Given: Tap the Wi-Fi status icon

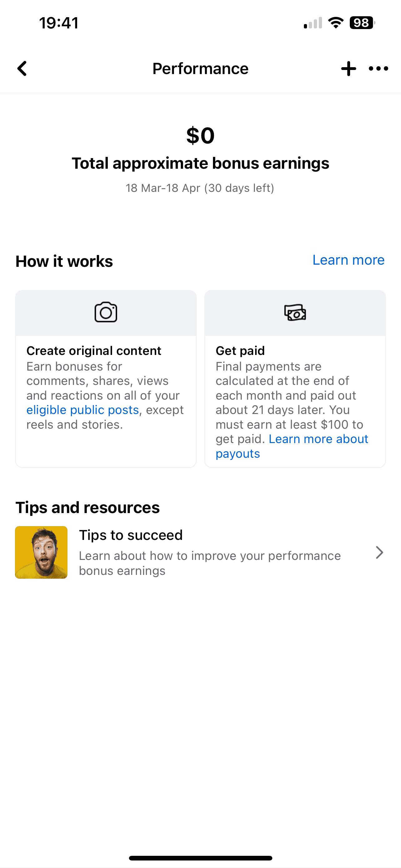Looking at the screenshot, I should click(x=336, y=23).
